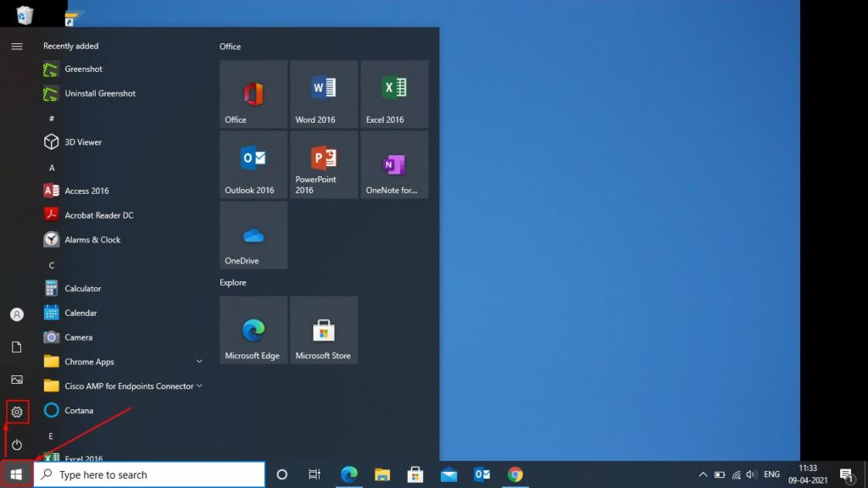The image size is (868, 488).
Task: Open Alarms & Clock from the list
Action: pyautogui.click(x=89, y=239)
